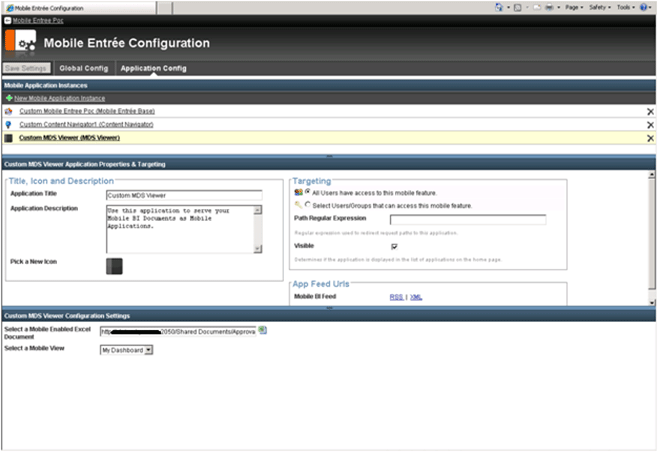This screenshot has height=452, width=658.
Task: Click the IE Home icon
Action: pos(499,7)
